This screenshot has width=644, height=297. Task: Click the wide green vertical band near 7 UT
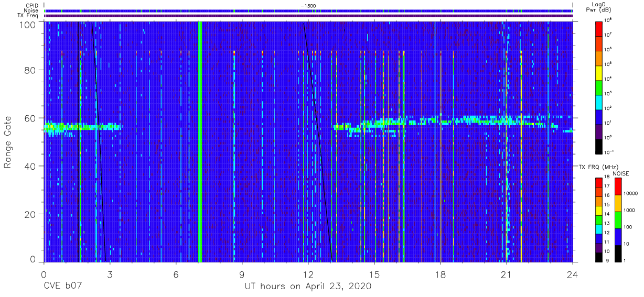pyautogui.click(x=200, y=141)
